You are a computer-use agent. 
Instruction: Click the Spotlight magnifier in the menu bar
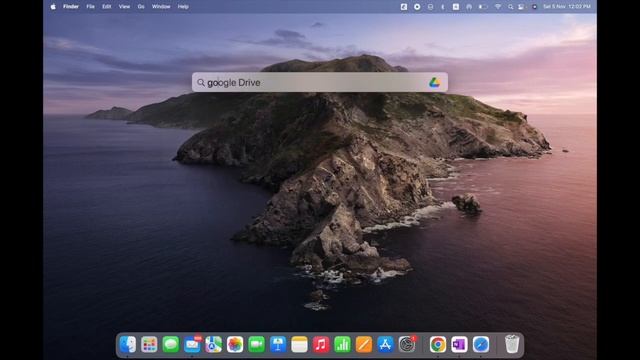point(511,7)
